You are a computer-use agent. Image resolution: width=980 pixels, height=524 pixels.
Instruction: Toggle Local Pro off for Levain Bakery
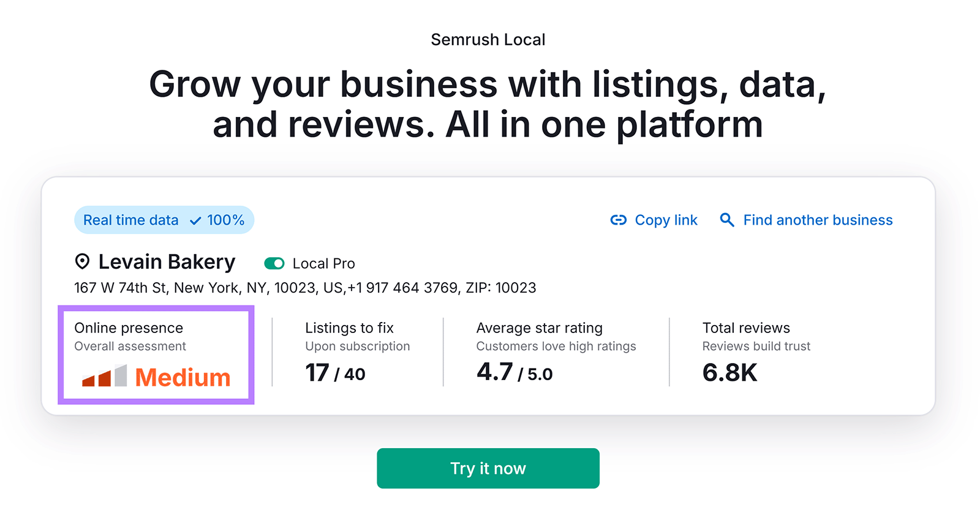[x=274, y=263]
